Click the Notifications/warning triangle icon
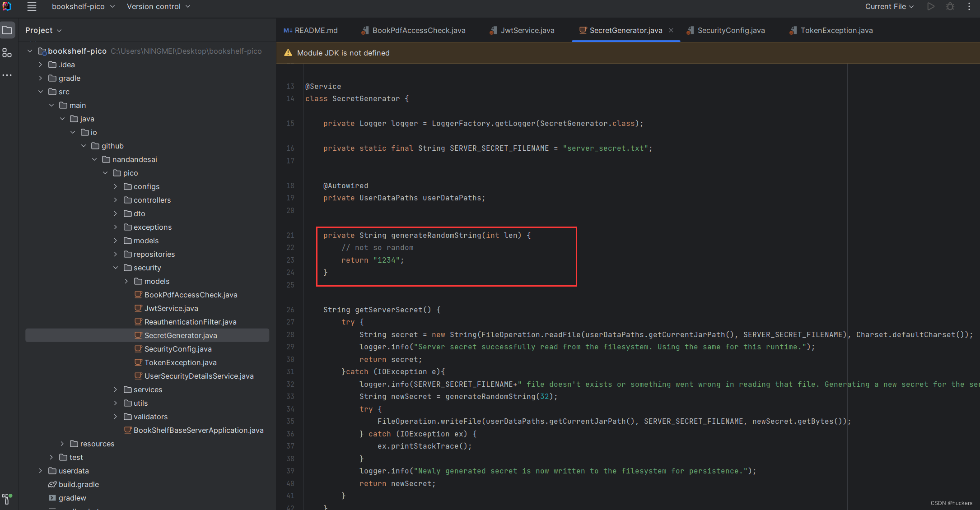 (288, 52)
